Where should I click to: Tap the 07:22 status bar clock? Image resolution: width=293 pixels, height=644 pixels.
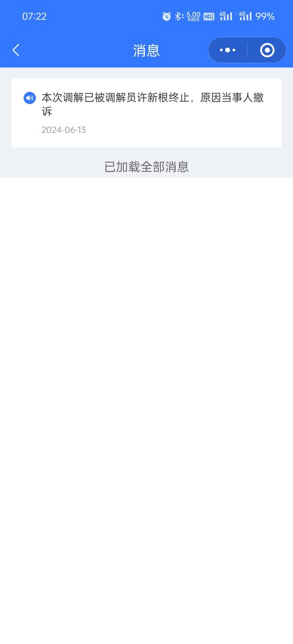click(34, 16)
